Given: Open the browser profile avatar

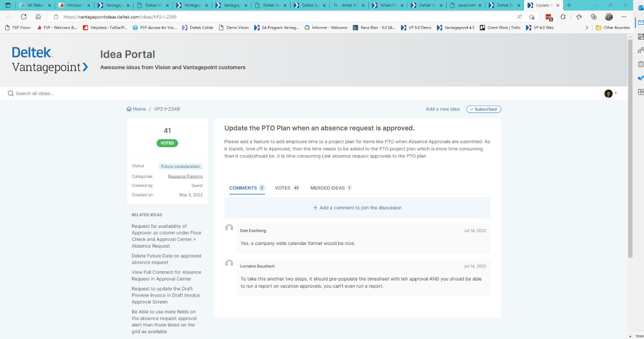Looking at the screenshot, I should [x=608, y=17].
